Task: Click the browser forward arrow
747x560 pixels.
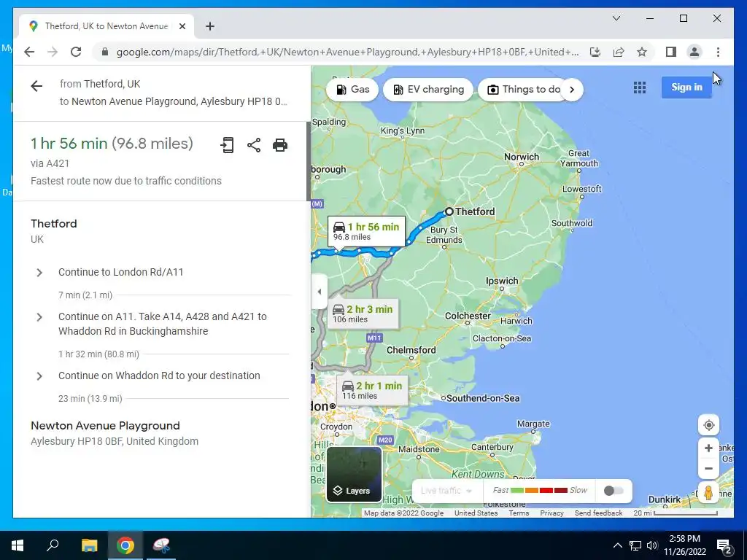Action: coord(53,52)
